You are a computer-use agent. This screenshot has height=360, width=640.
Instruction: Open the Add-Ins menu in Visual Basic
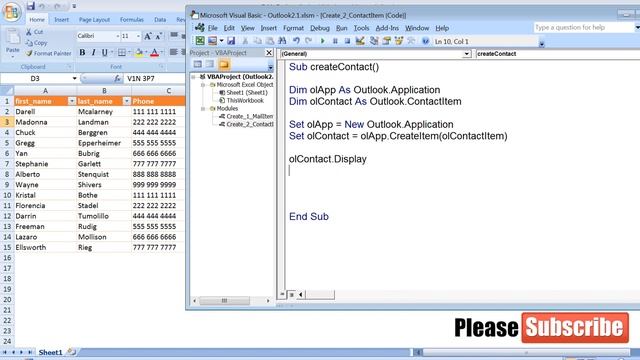click(x=387, y=28)
